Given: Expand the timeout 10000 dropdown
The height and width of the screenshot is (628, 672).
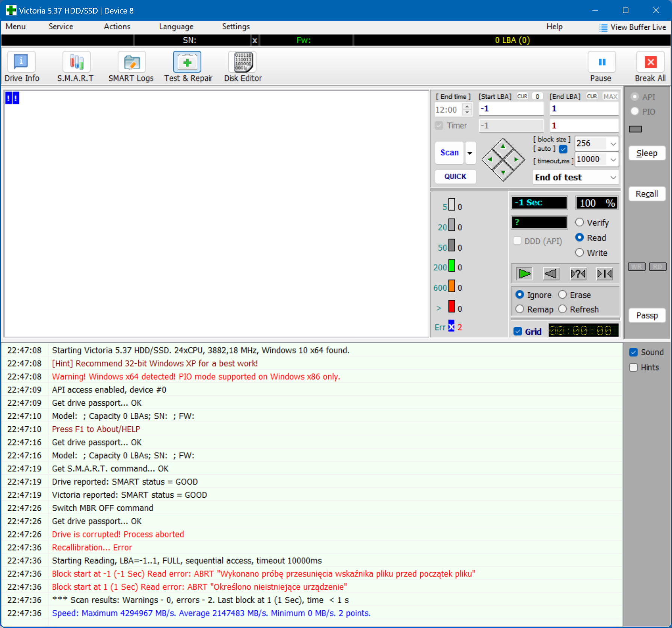Looking at the screenshot, I should pyautogui.click(x=613, y=160).
